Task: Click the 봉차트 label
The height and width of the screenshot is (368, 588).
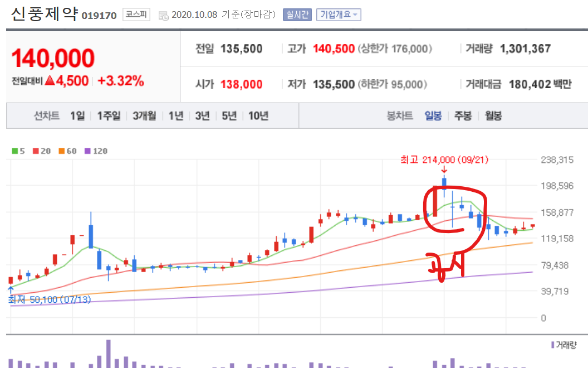Action: tap(400, 115)
